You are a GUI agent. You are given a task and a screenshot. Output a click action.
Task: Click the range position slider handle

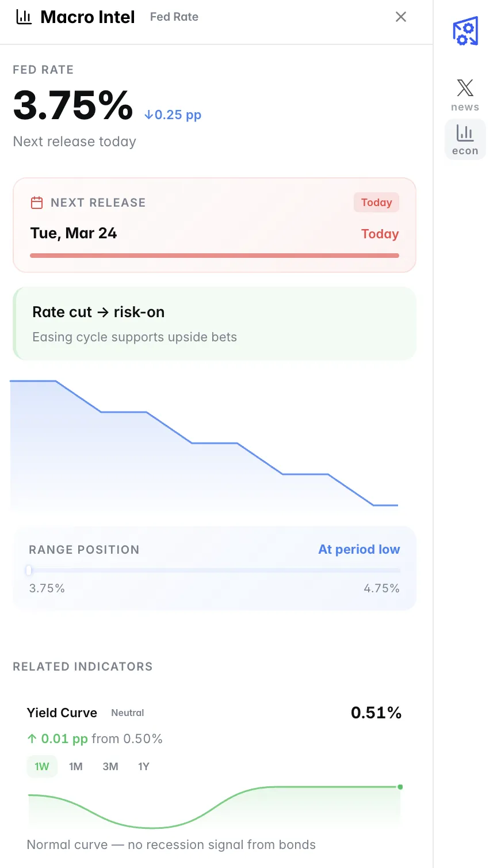[29, 570]
